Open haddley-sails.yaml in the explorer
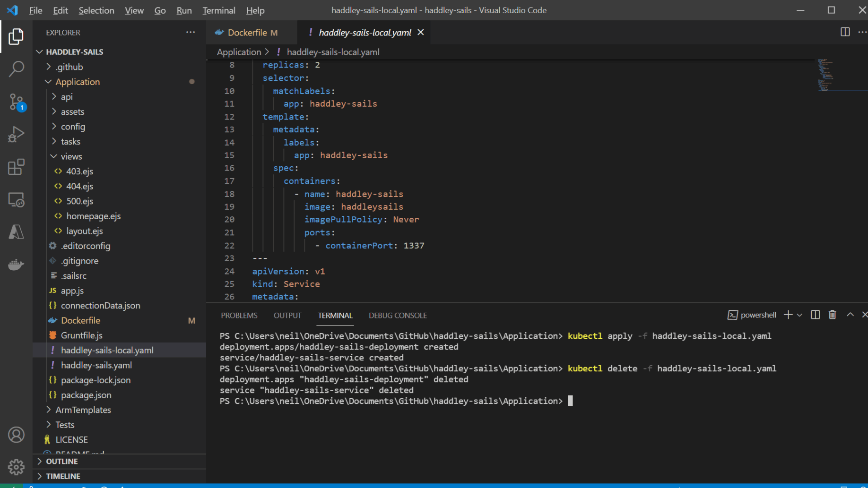 point(96,365)
